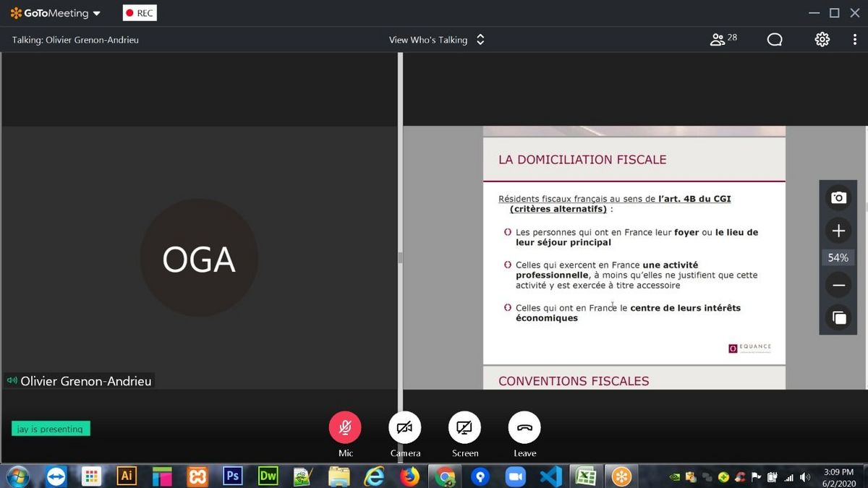Click the pane divider handle between panels

tap(400, 257)
